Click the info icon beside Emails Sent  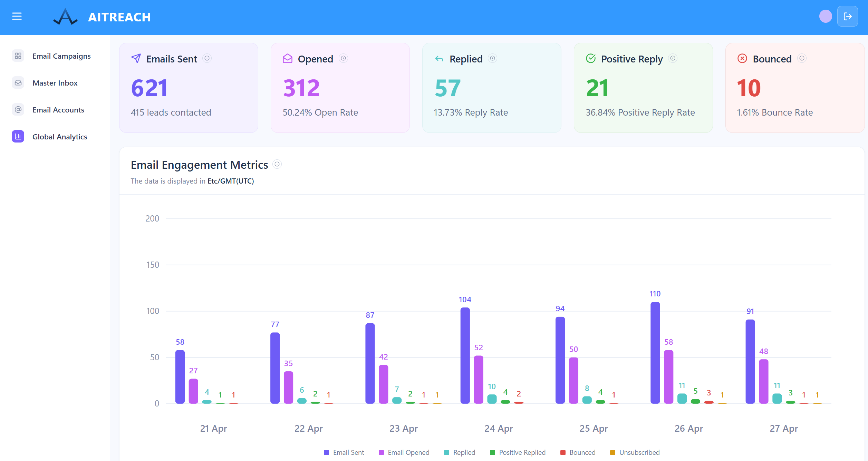click(207, 58)
